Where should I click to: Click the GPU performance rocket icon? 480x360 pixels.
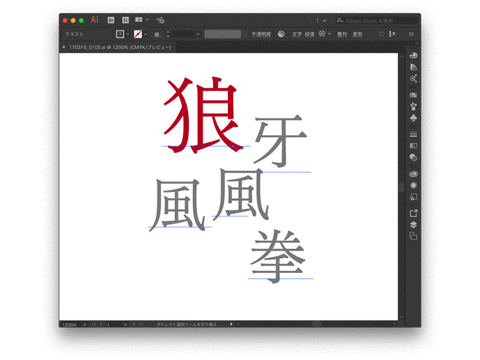[160, 20]
